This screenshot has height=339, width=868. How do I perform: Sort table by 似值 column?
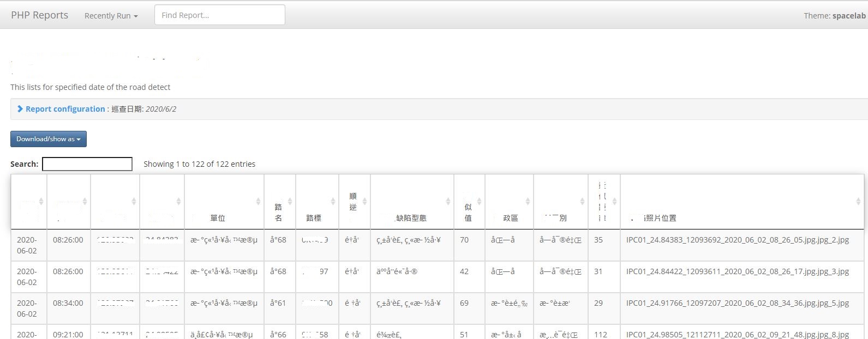pyautogui.click(x=469, y=201)
